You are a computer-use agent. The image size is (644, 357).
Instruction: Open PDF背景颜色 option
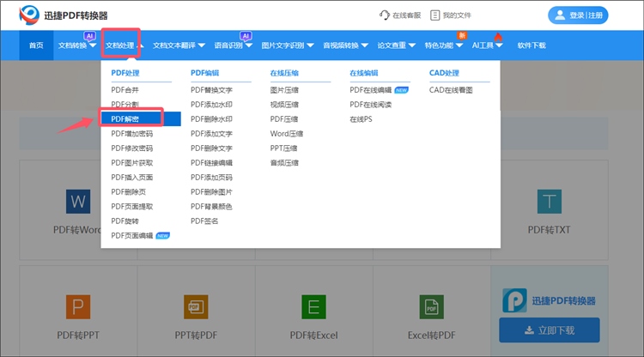coord(211,207)
